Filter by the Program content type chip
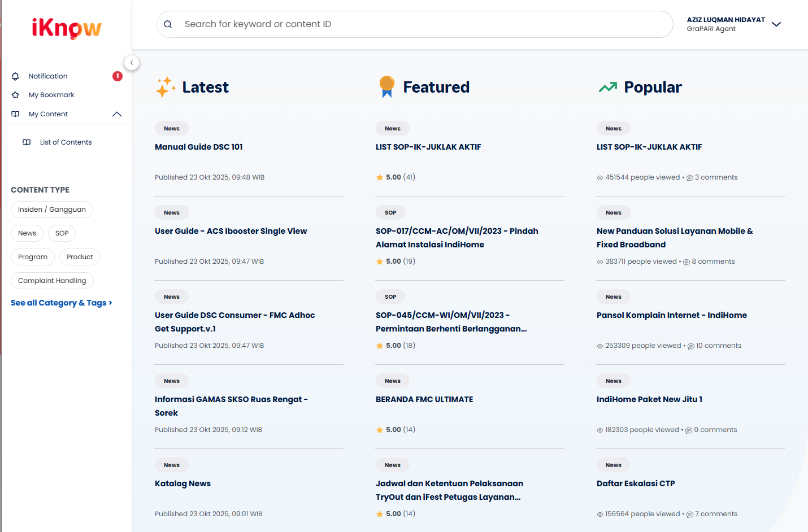 (x=33, y=257)
